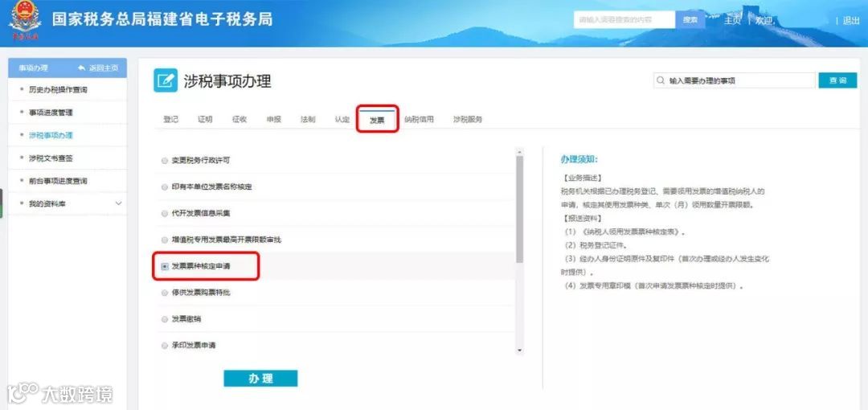Click the 搜索 button in the header
868x410 pixels.
690,20
